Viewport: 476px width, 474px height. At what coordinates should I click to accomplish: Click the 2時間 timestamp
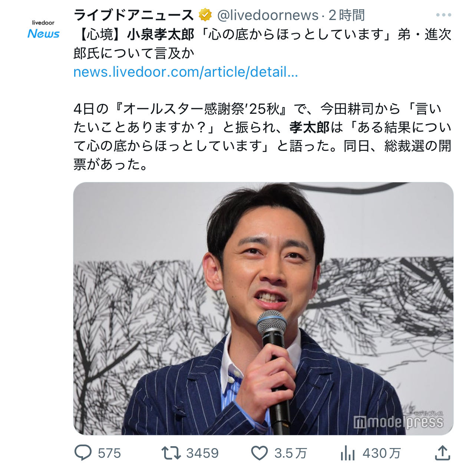(347, 15)
